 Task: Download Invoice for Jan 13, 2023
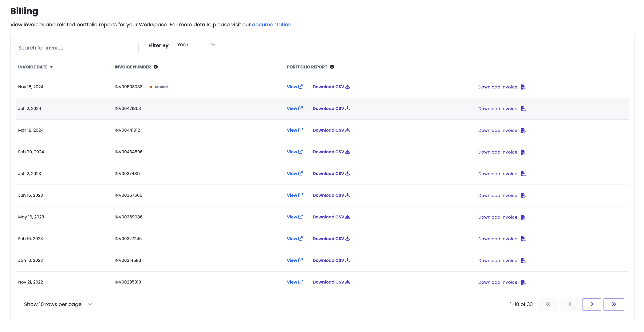click(498, 261)
